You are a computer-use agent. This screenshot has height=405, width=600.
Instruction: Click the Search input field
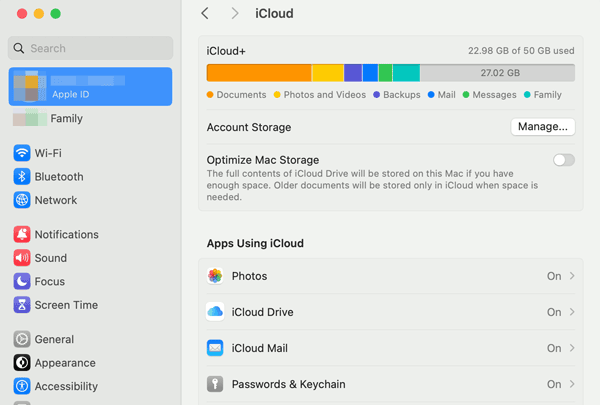(90, 48)
